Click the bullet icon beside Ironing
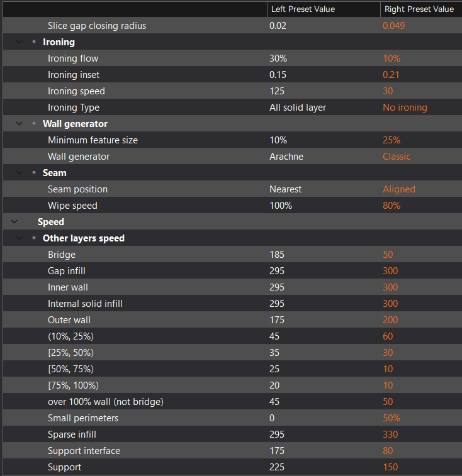 34,42
